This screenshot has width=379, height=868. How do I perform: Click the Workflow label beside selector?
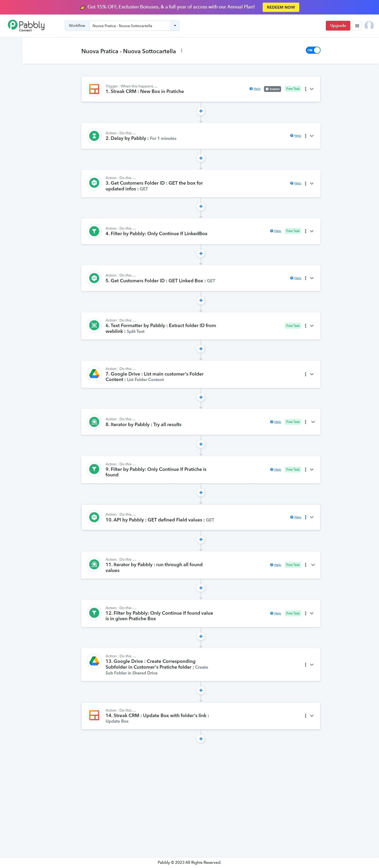tap(77, 26)
